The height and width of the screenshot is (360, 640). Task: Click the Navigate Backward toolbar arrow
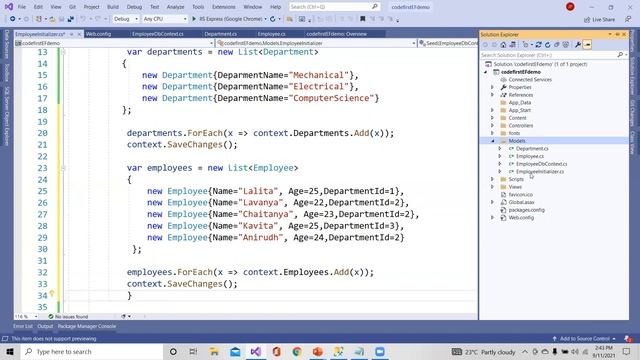(x=12, y=19)
